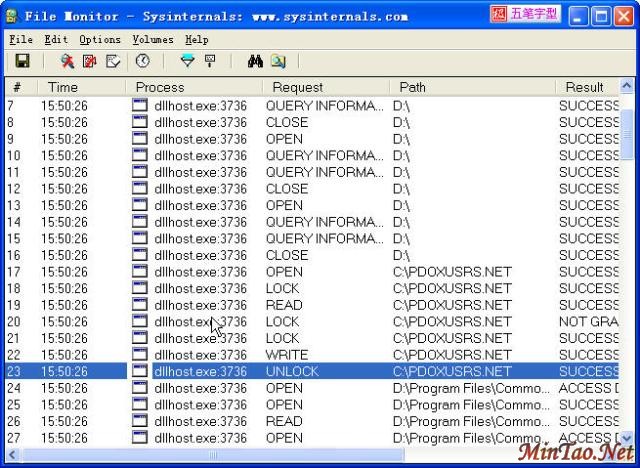Open the Filter funnel icon

(187, 62)
